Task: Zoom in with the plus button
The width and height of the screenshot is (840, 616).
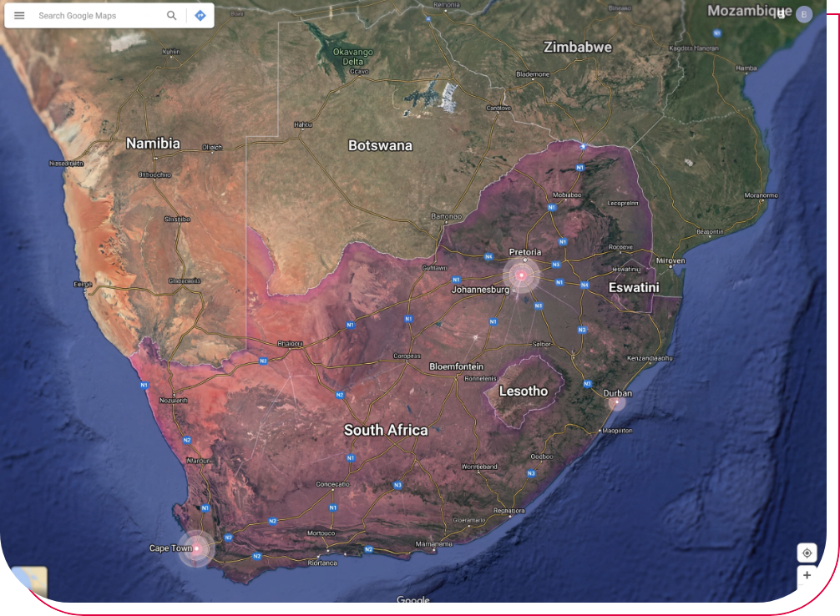Action: (x=807, y=576)
